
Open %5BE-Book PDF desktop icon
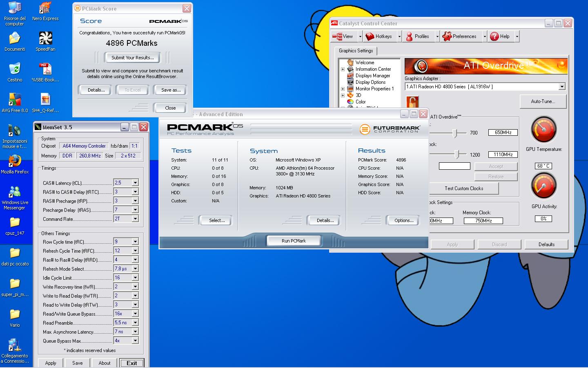[x=45, y=72]
